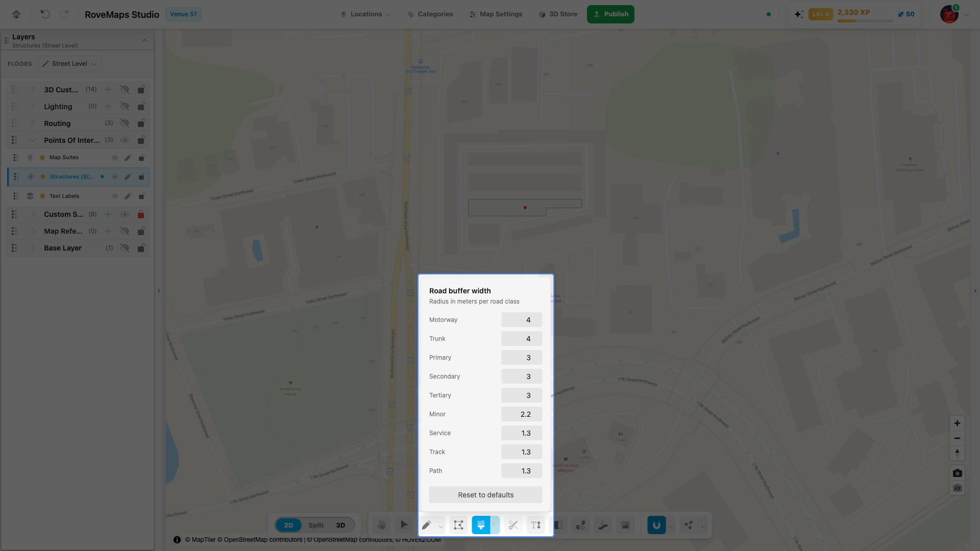The image size is (980, 551).
Task: Publish the map
Action: [x=610, y=14]
